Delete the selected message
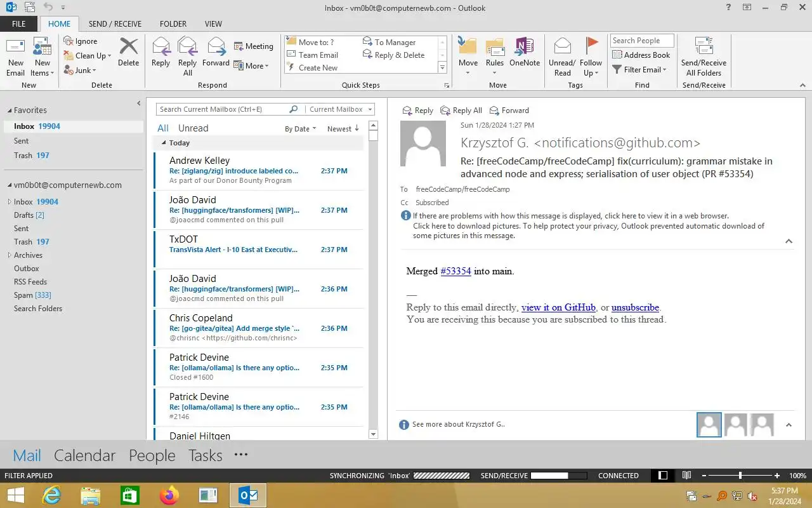 (x=129, y=52)
